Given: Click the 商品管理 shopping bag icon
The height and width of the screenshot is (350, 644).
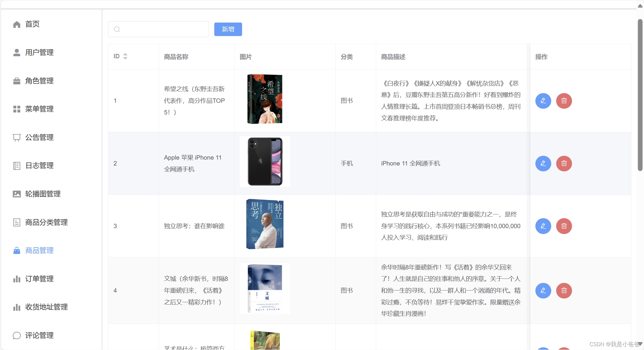Looking at the screenshot, I should 17,251.
